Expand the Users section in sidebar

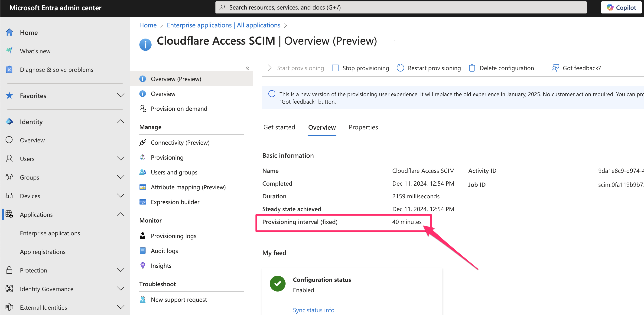pos(120,159)
